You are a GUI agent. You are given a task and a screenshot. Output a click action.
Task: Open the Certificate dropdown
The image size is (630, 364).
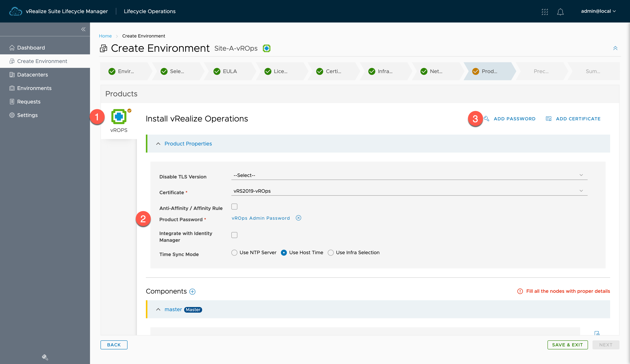tap(409, 191)
